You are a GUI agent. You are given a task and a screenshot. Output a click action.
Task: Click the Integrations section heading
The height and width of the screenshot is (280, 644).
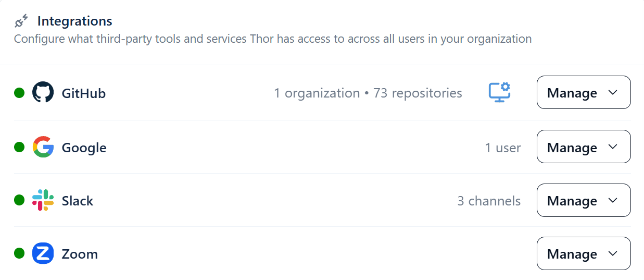point(75,21)
